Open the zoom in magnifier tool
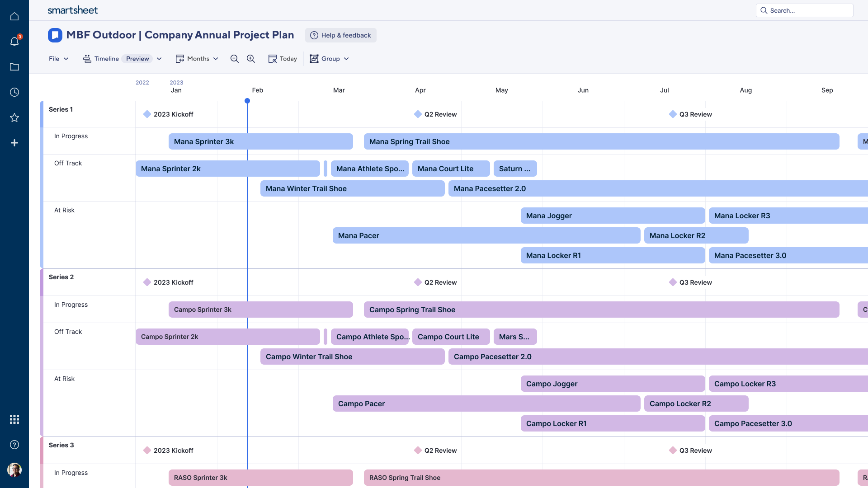 250,59
